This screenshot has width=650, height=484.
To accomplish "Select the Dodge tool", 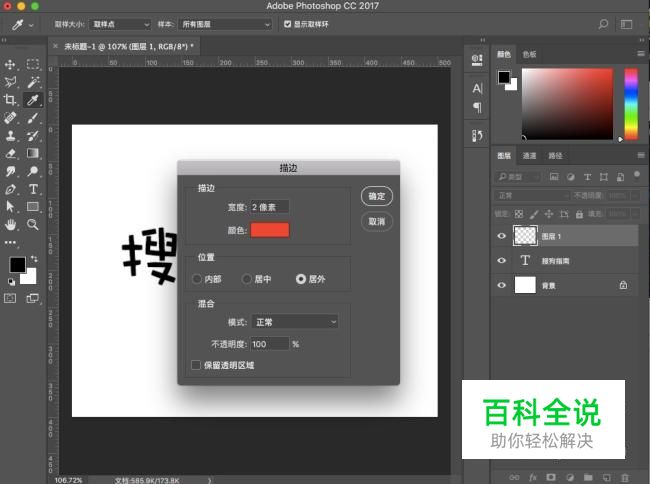I will click(33, 171).
